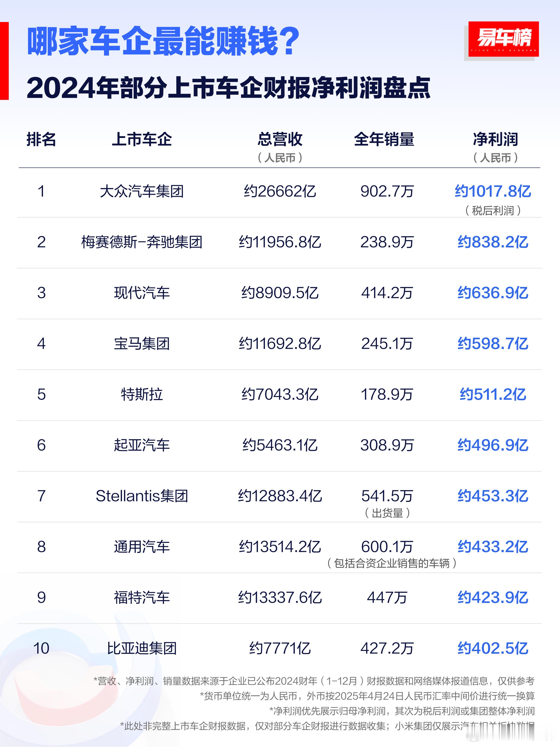560x747 pixels.
Task: Select company name 梅赛德斯-奔驰集团
Action: click(142, 242)
